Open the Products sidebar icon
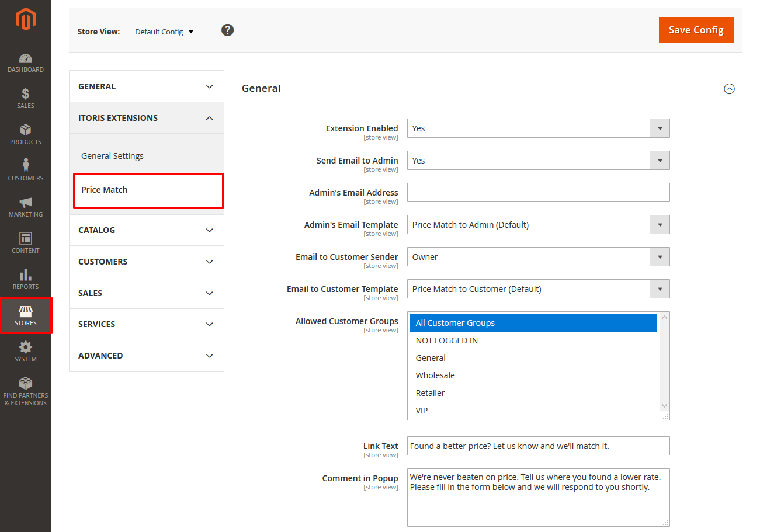Screen dimensions: 760x532 25,134
